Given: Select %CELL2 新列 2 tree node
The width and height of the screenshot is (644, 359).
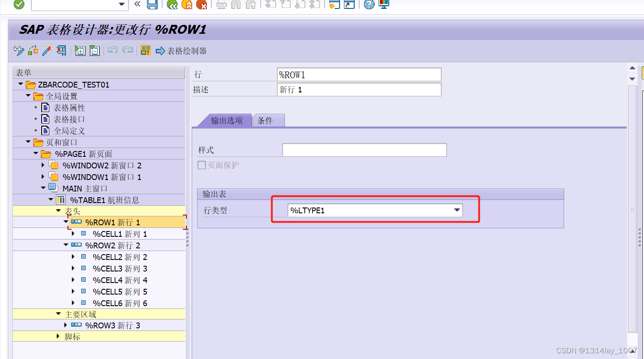Looking at the screenshot, I should pyautogui.click(x=120, y=257).
